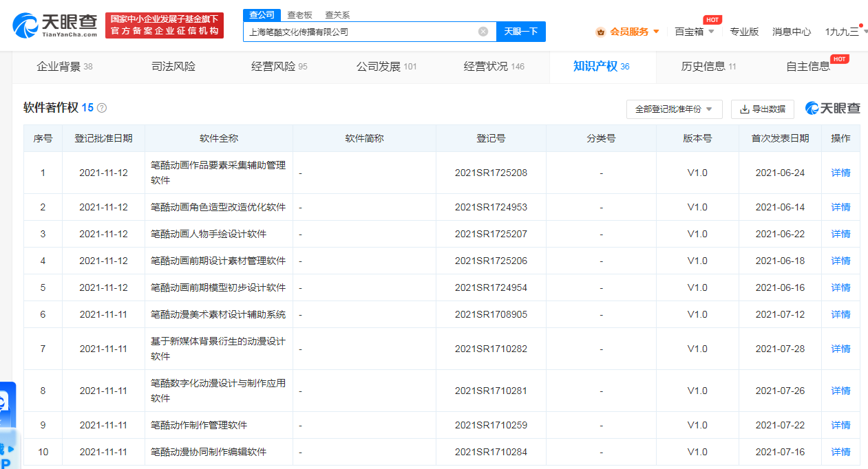Click registration number 2021SR1725208
Viewport: 868px width, 469px height.
(491, 173)
